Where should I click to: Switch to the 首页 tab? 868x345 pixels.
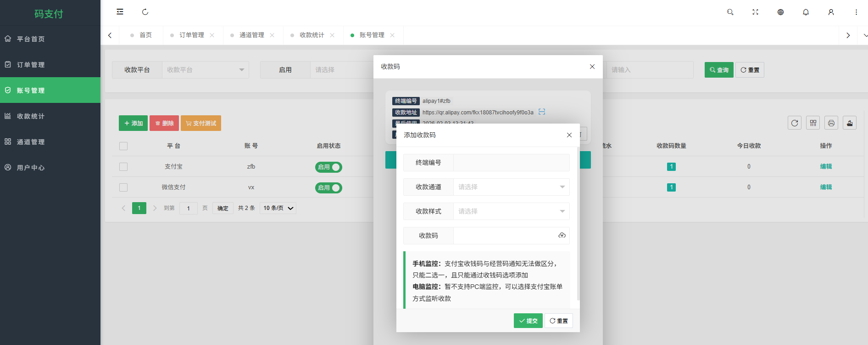pos(141,35)
